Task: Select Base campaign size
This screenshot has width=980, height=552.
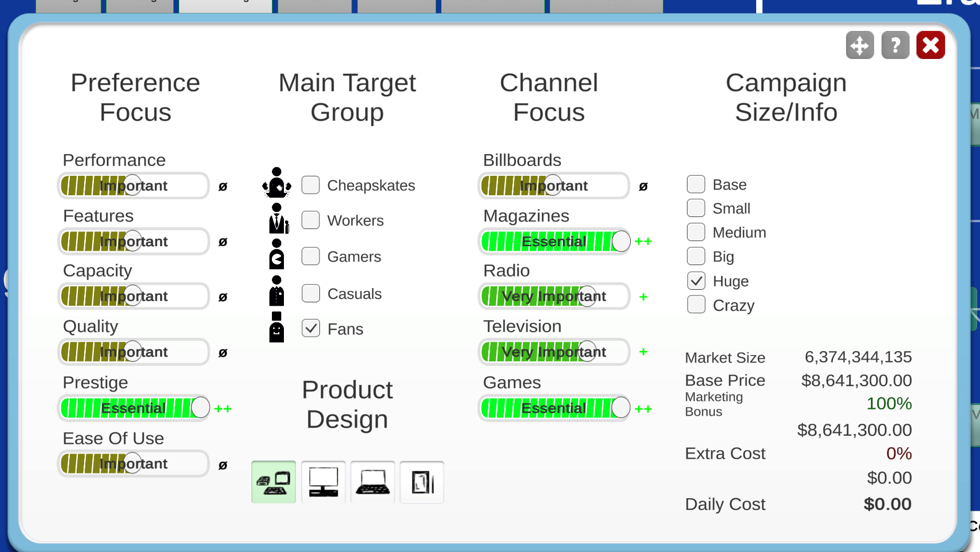Action: (696, 184)
